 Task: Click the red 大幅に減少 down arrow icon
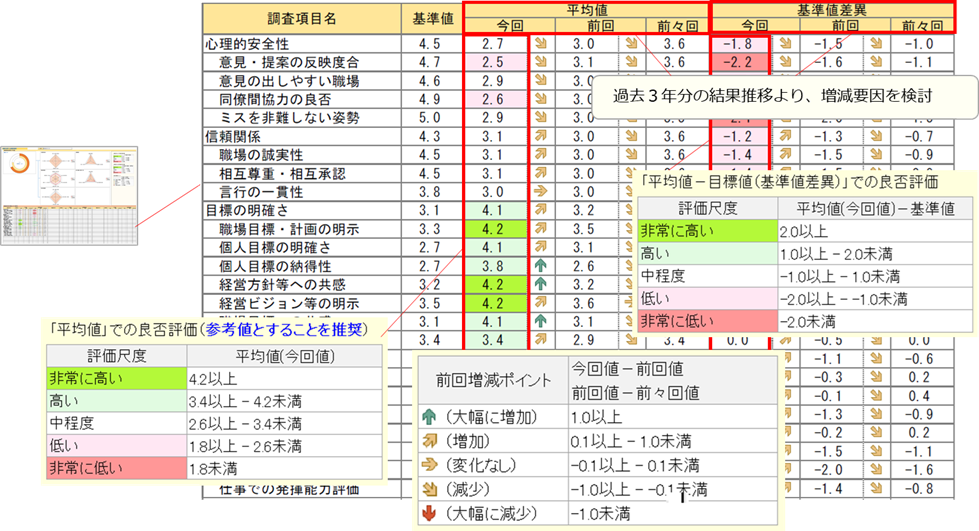pos(432,514)
